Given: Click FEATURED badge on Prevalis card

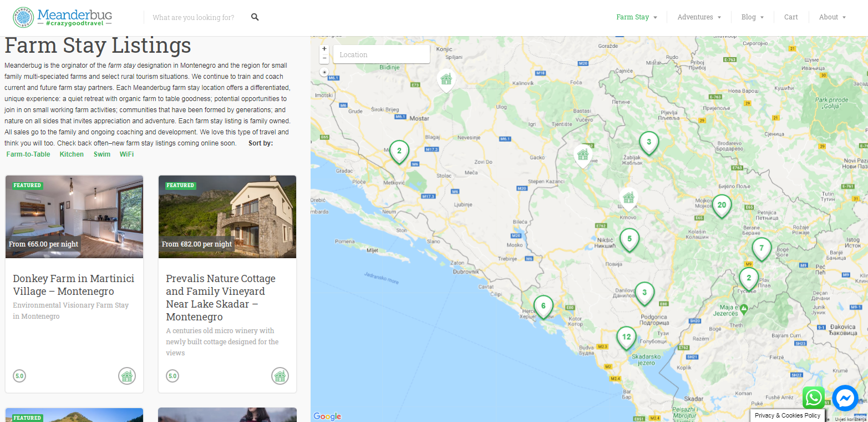Looking at the screenshot, I should coord(180,185).
